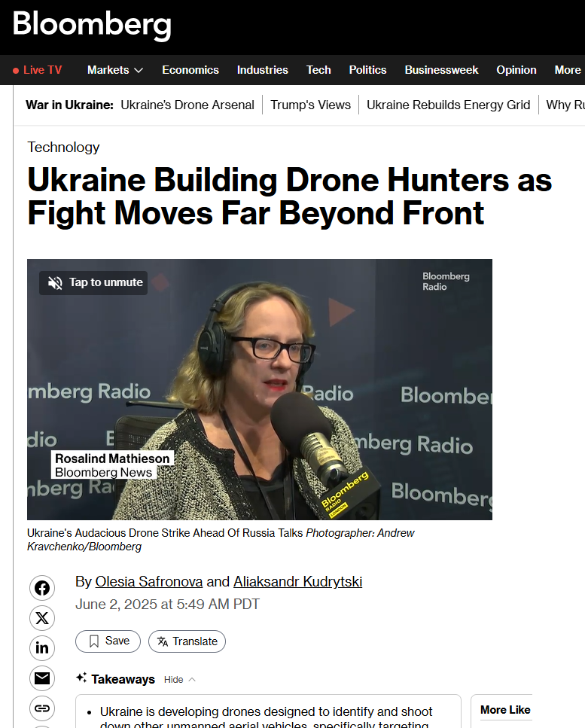
Task: Open Aliaksandr Kudrytski author page
Action: coord(297,582)
